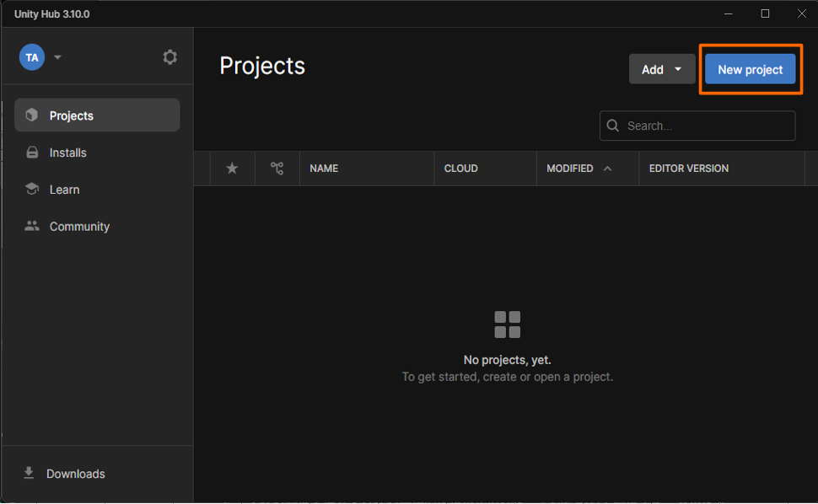Viewport: 818px width, 504px height.
Task: Click the Learn graduation cap icon
Action: coord(32,190)
